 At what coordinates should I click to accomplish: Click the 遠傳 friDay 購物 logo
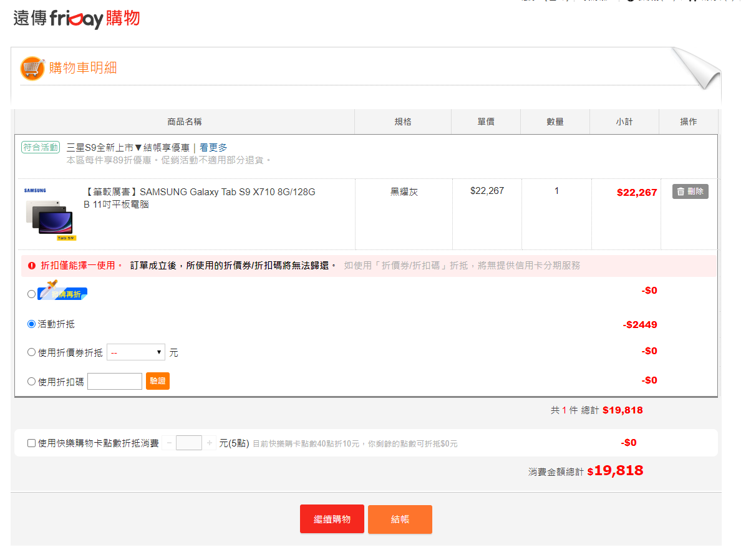pyautogui.click(x=76, y=19)
